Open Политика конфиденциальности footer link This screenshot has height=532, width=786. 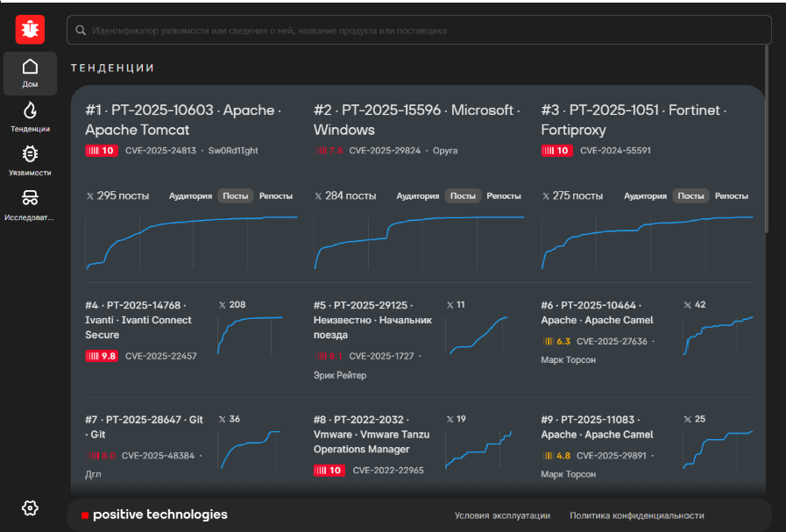pos(636,516)
